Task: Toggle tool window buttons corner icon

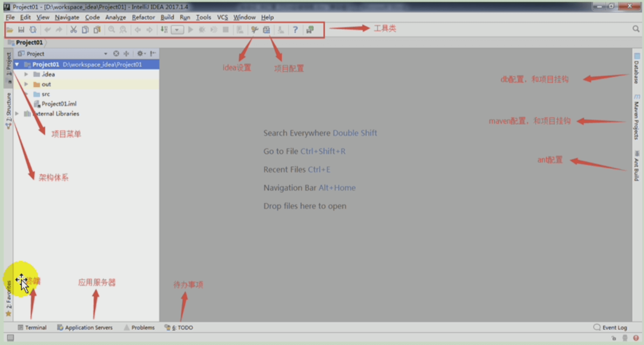Action: tap(11, 338)
